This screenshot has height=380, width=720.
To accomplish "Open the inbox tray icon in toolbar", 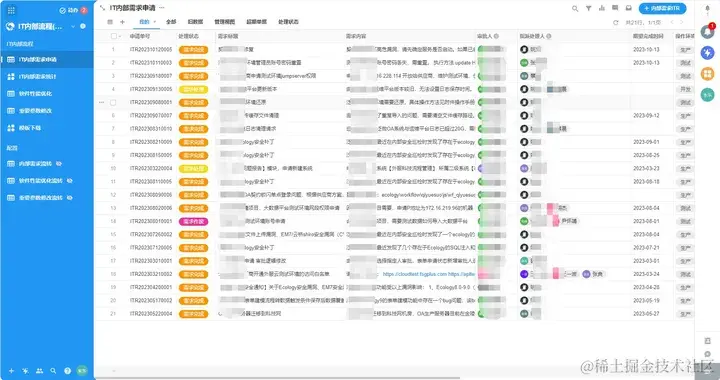I will pos(628,8).
